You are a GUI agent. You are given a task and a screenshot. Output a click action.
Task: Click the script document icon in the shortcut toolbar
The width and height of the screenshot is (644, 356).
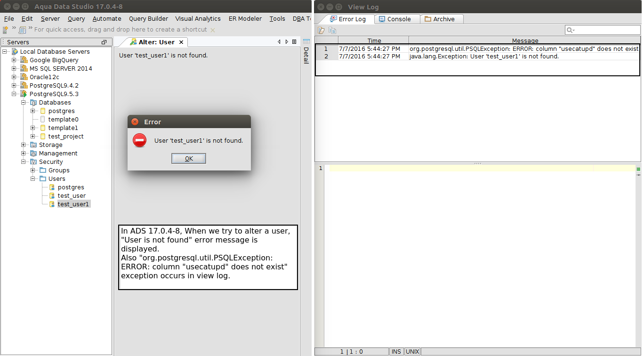coord(22,30)
